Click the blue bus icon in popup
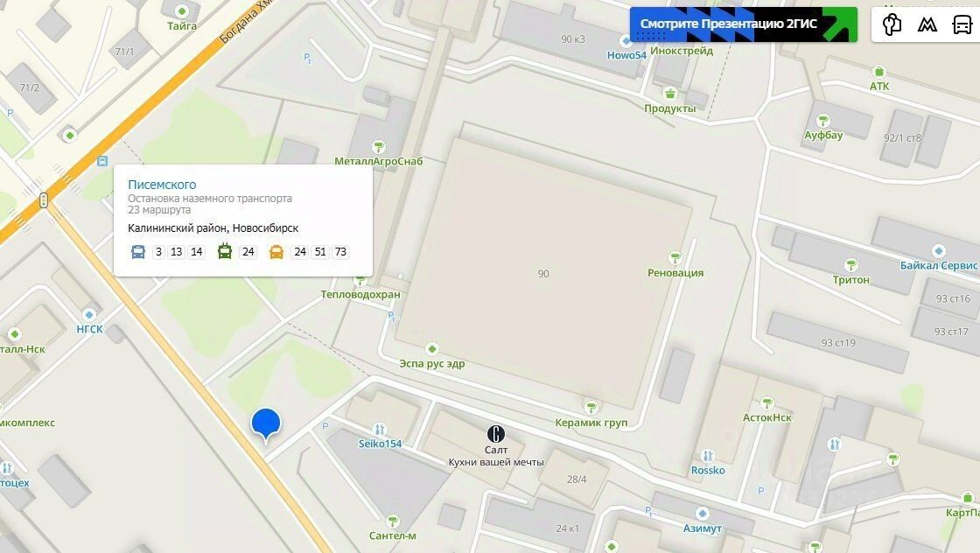This screenshot has width=980, height=553. (x=138, y=252)
